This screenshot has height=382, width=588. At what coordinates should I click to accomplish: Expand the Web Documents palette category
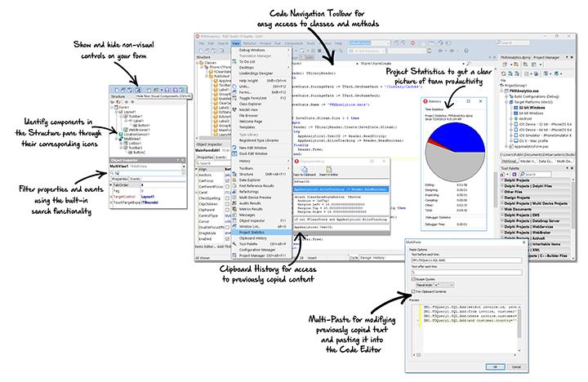(x=502, y=209)
